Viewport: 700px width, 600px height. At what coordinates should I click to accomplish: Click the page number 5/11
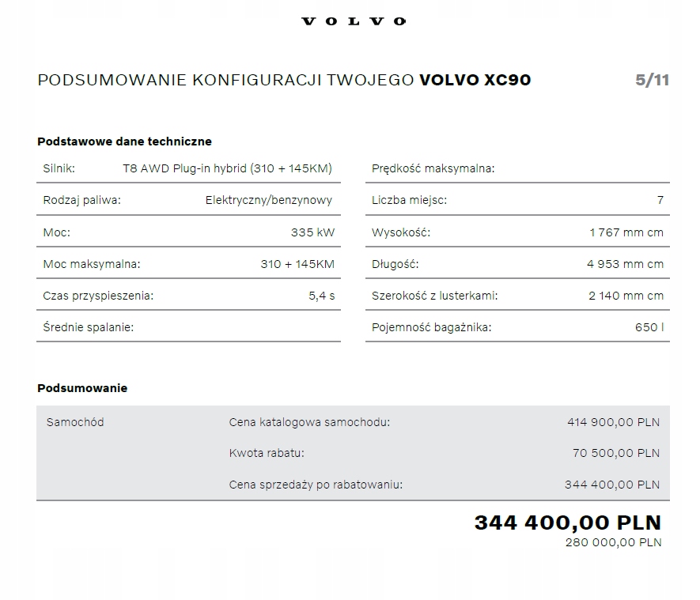pyautogui.click(x=652, y=81)
